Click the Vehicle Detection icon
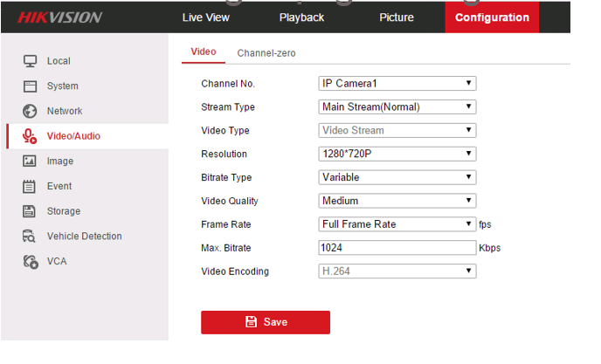Viewport: 601px width, 364px height. coord(30,237)
